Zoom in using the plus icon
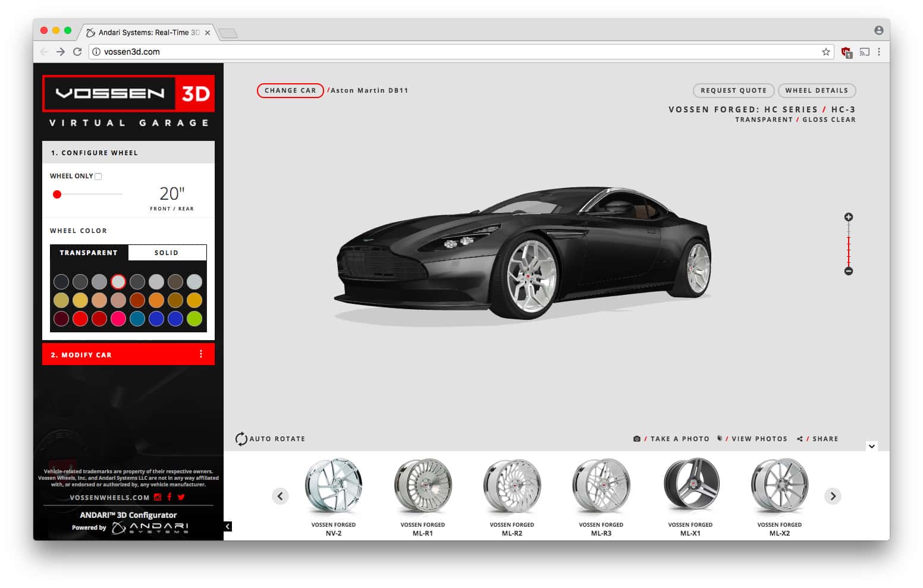The width and height of the screenshot is (923, 588). pos(849,217)
